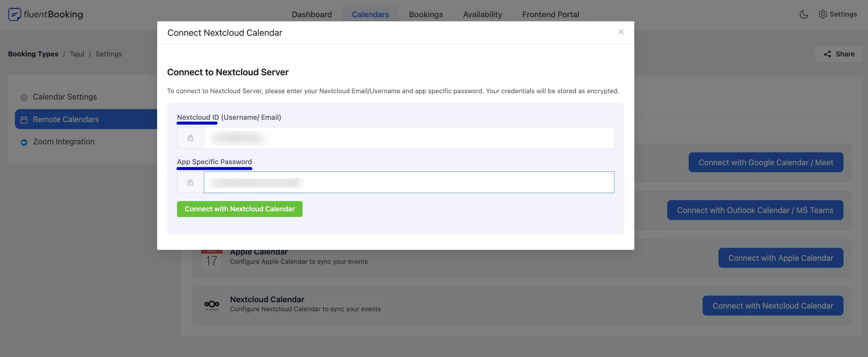Click the Settings breadcrumb

pos(108,54)
